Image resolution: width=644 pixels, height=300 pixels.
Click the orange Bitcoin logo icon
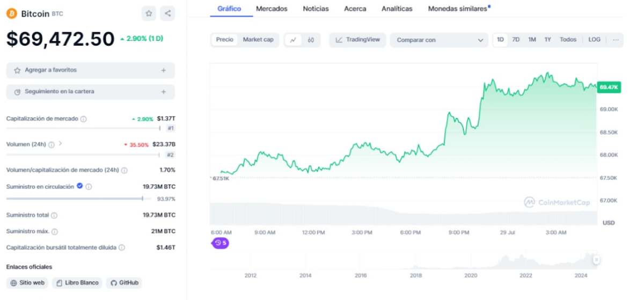11,13
